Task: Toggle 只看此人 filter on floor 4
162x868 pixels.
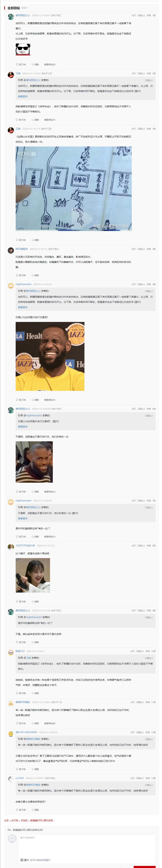Action: coord(141,249)
